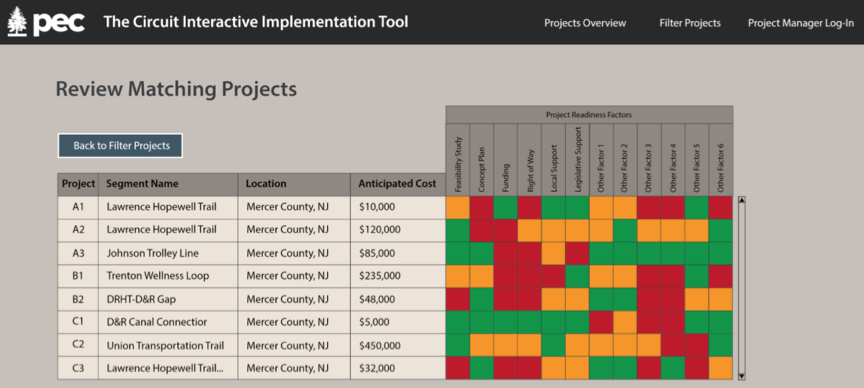Viewport: 864px width, 388px height.
Task: Click the $85,000 anticipated cost cell
Action: (x=398, y=254)
